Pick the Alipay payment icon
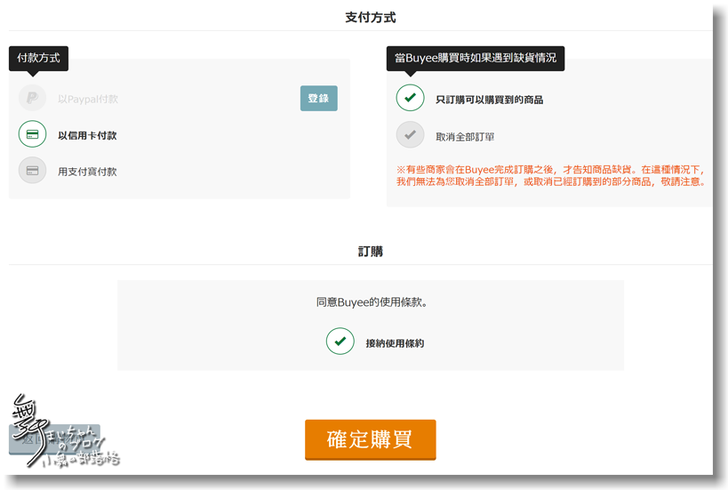This screenshot has height=490, width=728. coord(32,170)
